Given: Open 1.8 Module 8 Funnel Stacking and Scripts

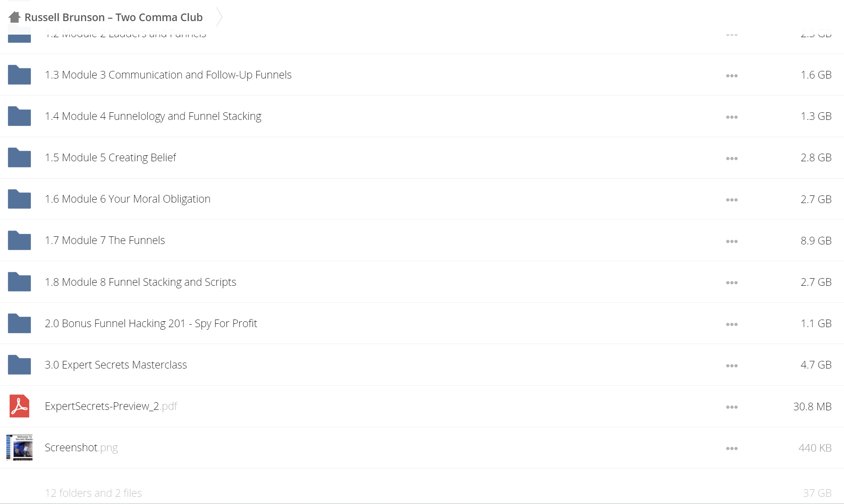Looking at the screenshot, I should [140, 282].
